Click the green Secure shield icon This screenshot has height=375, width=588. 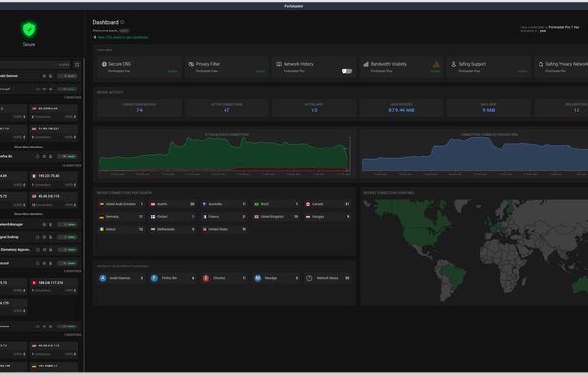click(x=29, y=30)
